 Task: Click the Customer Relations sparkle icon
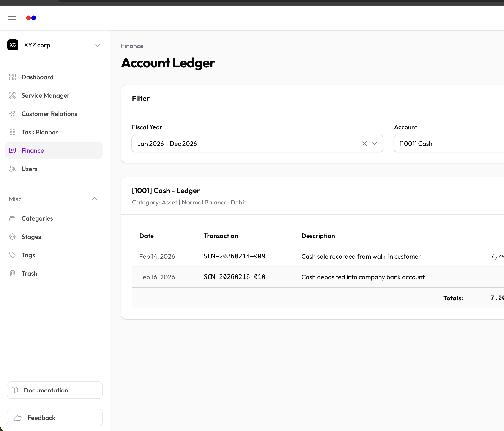(12, 114)
